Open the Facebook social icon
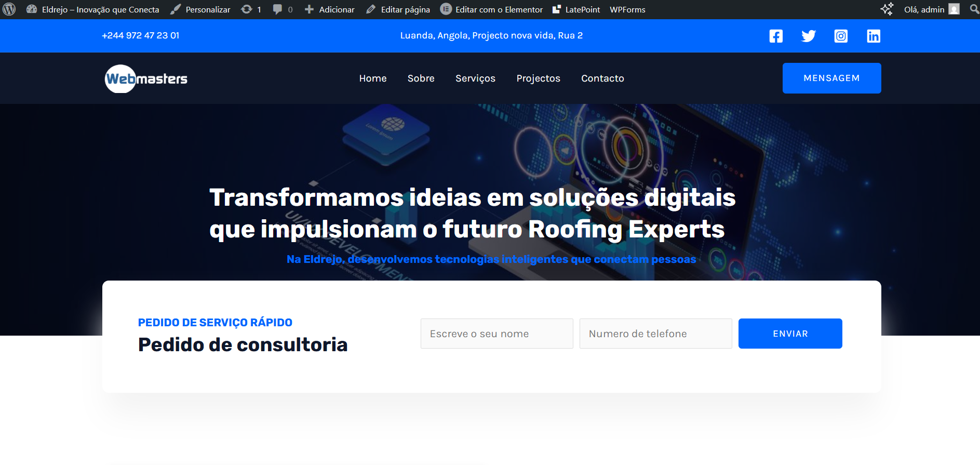 point(776,36)
